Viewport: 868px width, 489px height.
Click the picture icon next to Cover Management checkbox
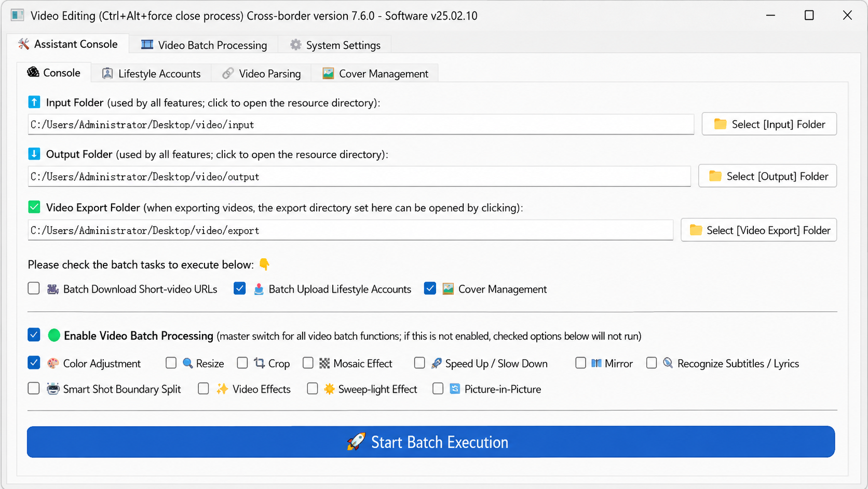448,289
